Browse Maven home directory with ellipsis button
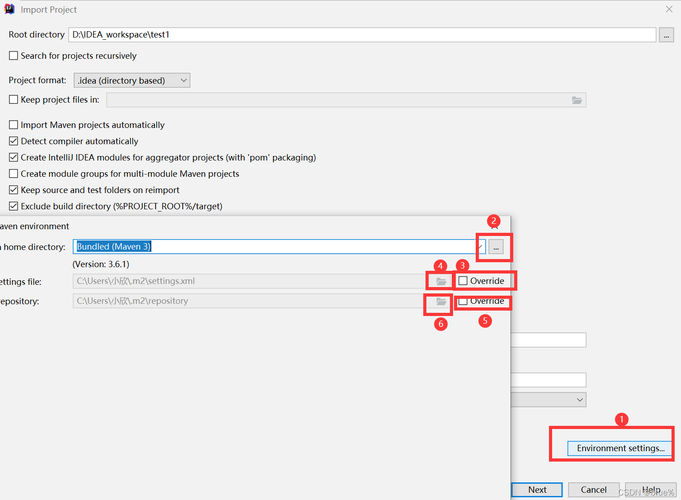 click(496, 246)
